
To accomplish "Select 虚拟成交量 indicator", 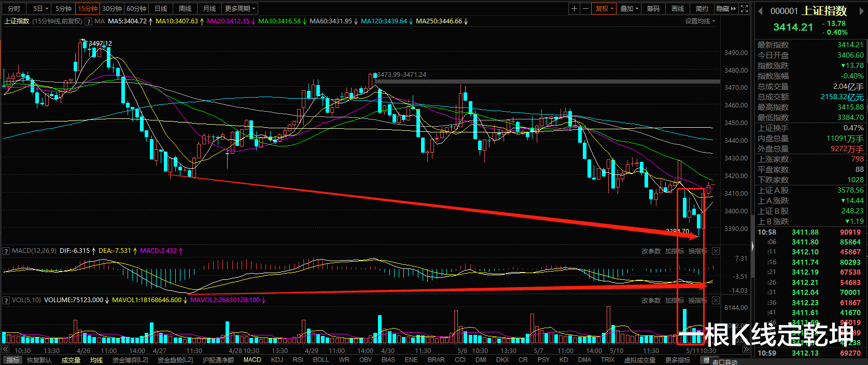I will point(639,360).
